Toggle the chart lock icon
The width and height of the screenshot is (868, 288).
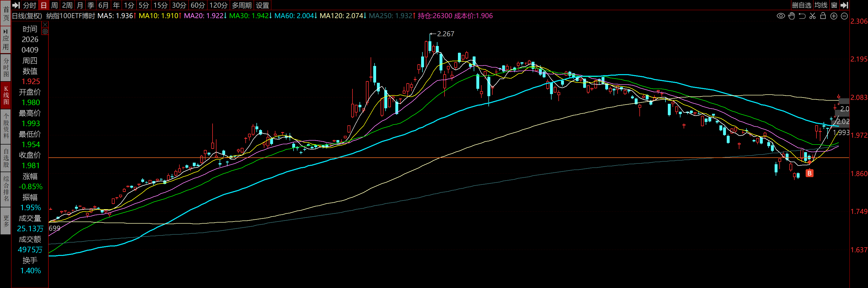point(823,16)
